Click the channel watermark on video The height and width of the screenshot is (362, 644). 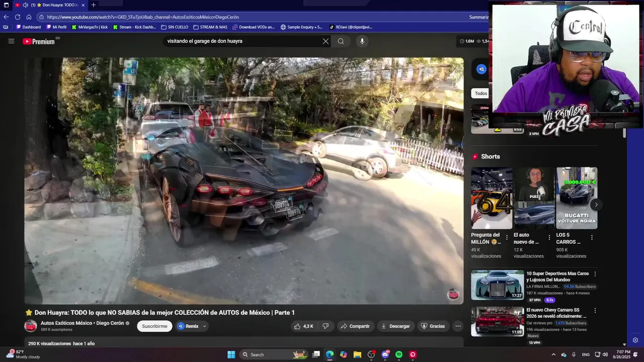point(453,294)
